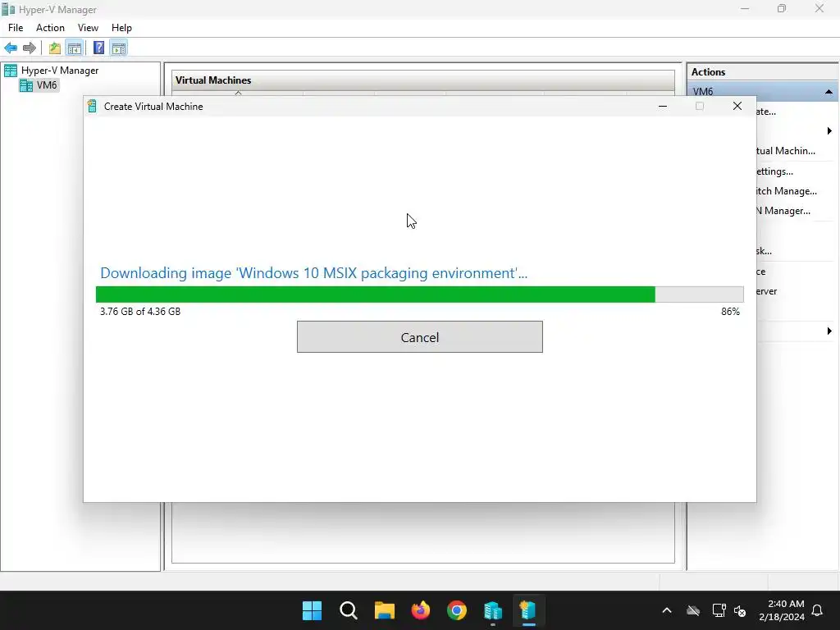Expand the New submenu arrow in Actions

(x=829, y=131)
